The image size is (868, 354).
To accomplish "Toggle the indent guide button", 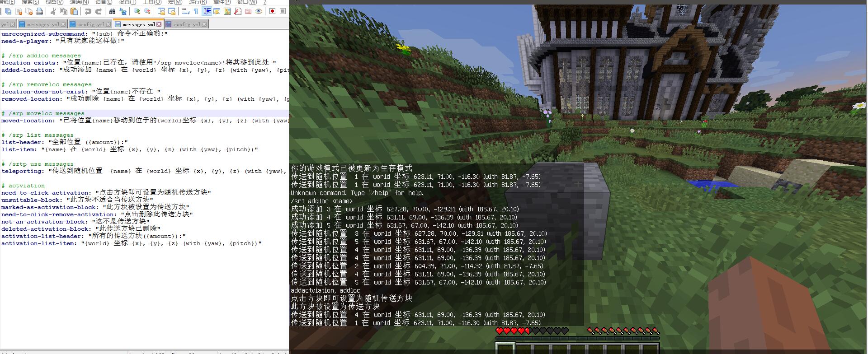I will (x=207, y=11).
